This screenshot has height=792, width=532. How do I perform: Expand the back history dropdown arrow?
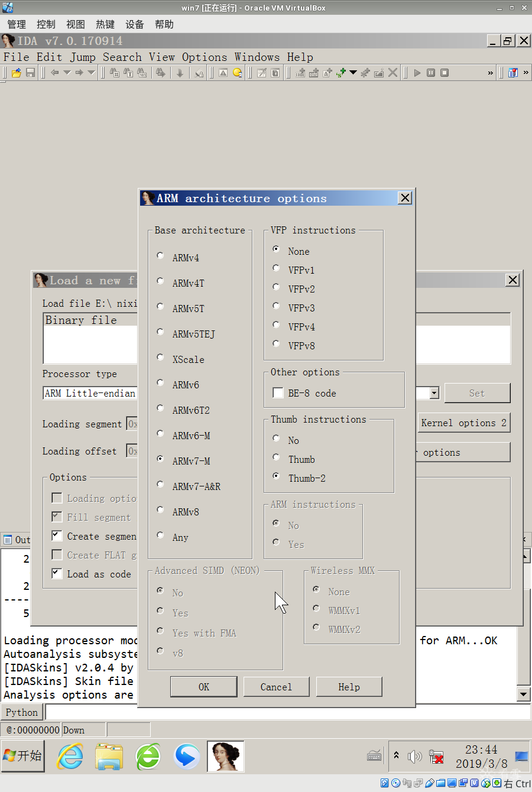pos(67,73)
